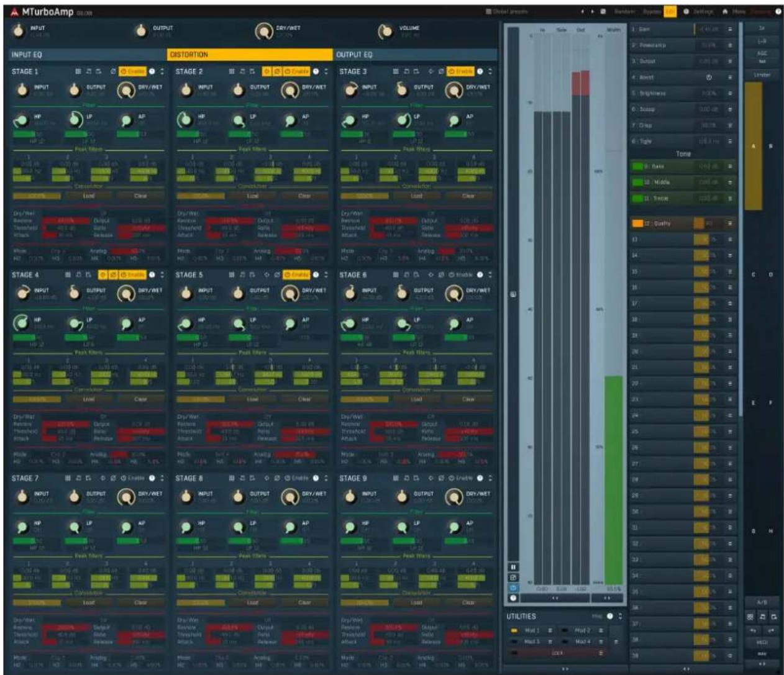Expand Stage 2 up/down arrows menu
784x675 pixels.
(326, 71)
